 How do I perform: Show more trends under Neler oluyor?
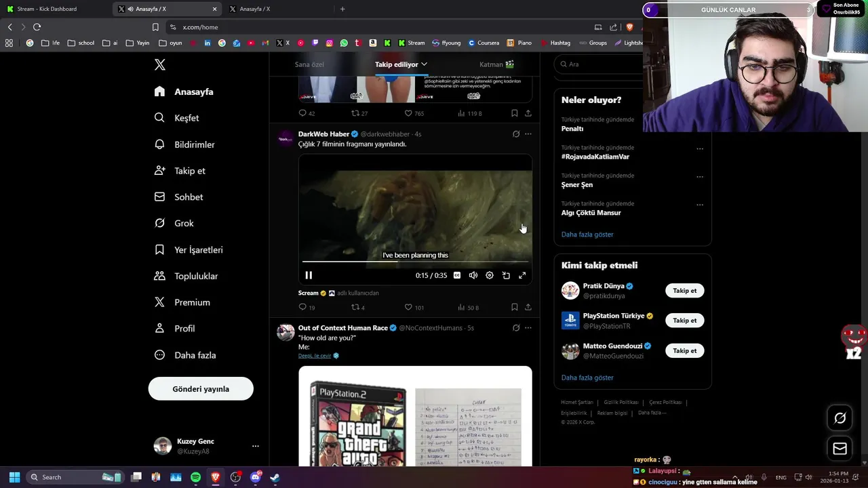coord(587,235)
